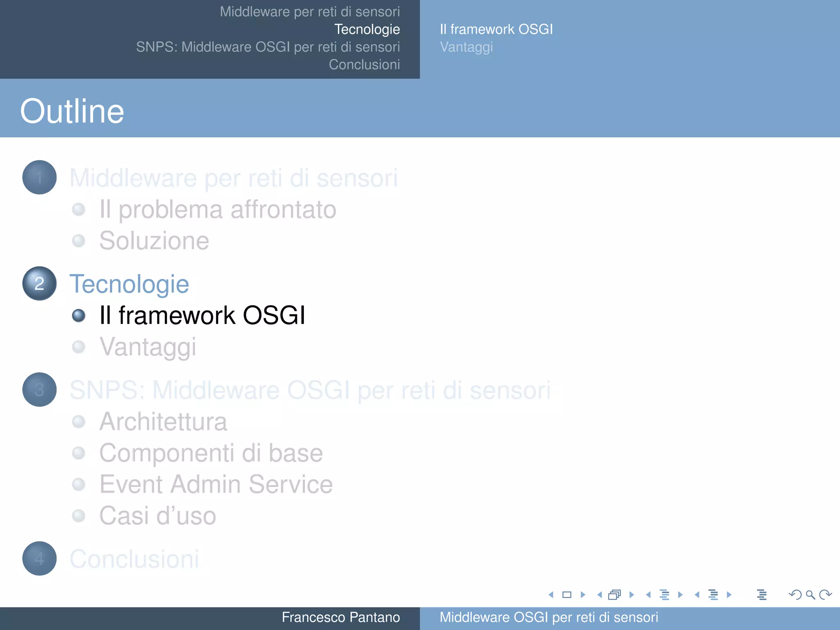
Task: Click the slide rectangle icon
Action: click(567, 595)
